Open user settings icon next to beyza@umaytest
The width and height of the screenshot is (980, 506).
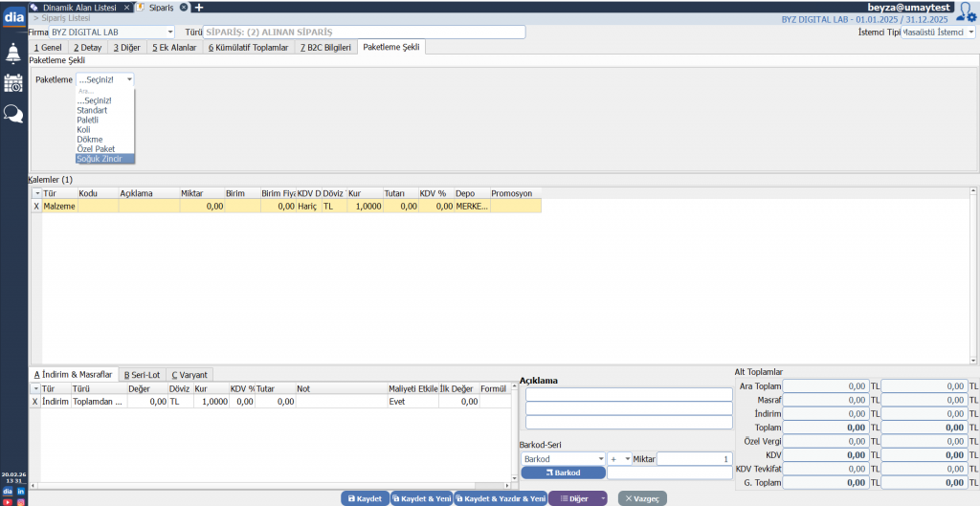pos(967,11)
